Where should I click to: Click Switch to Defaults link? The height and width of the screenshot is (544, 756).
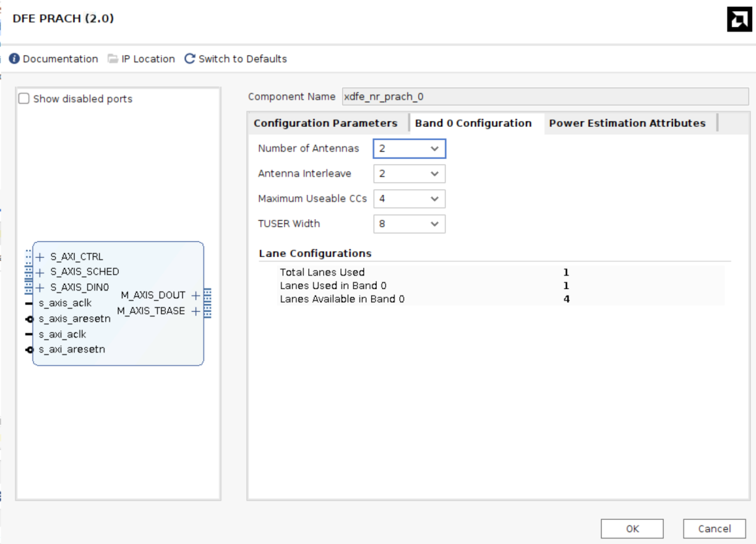[243, 59]
